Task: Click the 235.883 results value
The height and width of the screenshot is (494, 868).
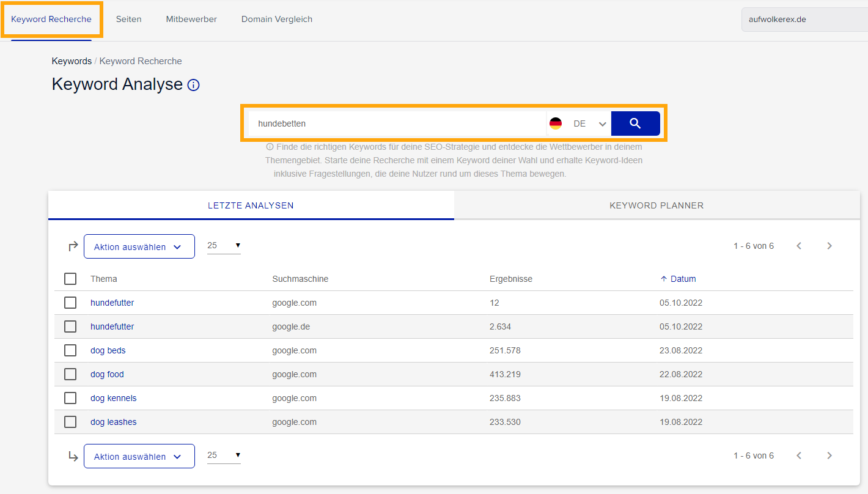Action: (505, 398)
